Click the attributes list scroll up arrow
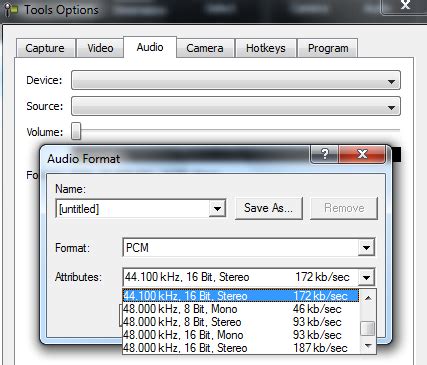 (x=368, y=298)
